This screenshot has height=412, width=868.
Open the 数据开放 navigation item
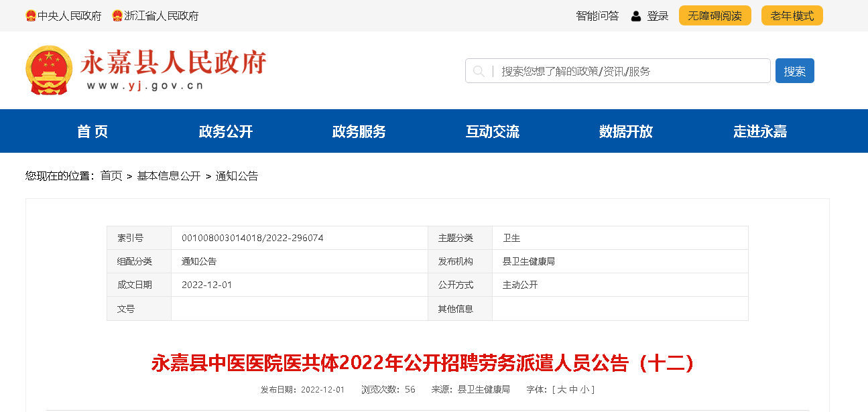click(626, 131)
